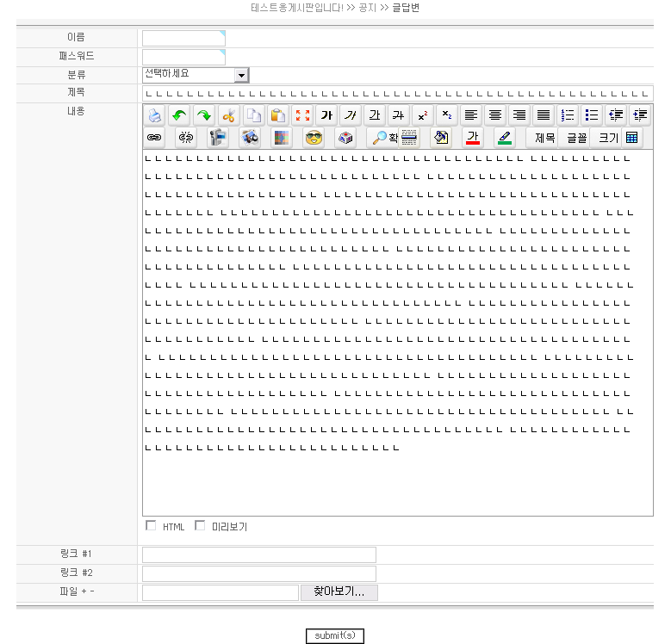Apply underline formatting

tap(375, 115)
